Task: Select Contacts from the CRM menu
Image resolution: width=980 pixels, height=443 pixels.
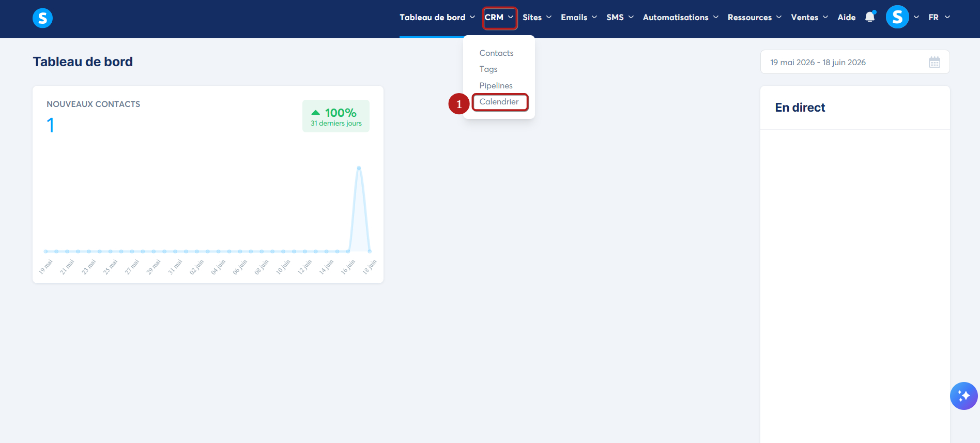Action: 496,53
